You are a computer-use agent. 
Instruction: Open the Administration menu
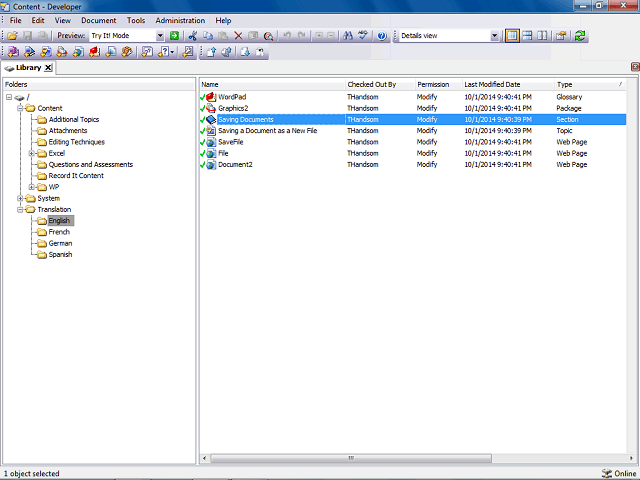180,20
